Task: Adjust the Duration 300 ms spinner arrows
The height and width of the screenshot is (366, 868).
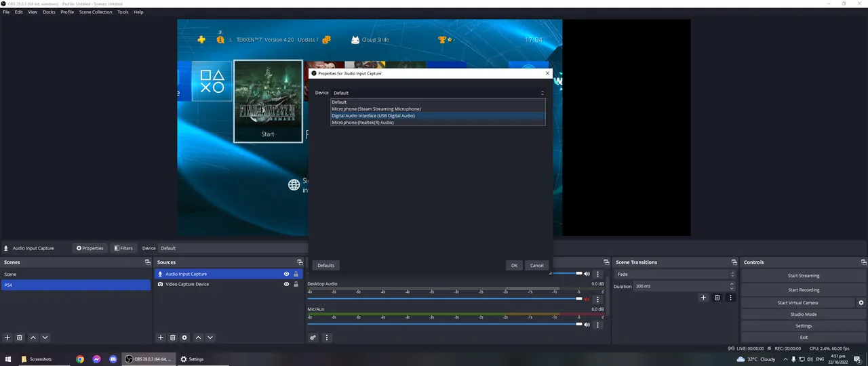Action: [732, 286]
